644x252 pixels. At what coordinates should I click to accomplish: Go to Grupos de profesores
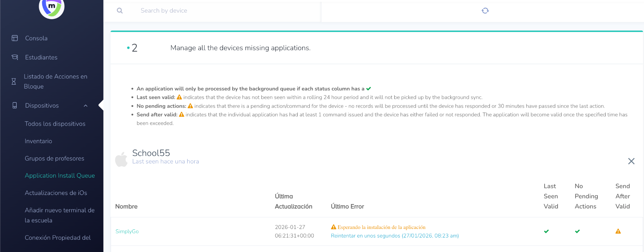click(x=54, y=158)
